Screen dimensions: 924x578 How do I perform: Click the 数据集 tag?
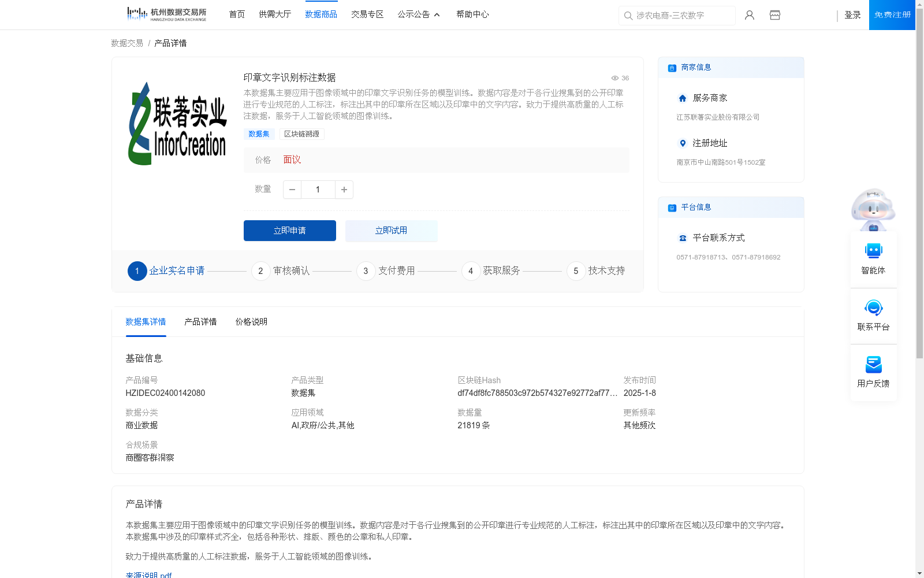[259, 134]
